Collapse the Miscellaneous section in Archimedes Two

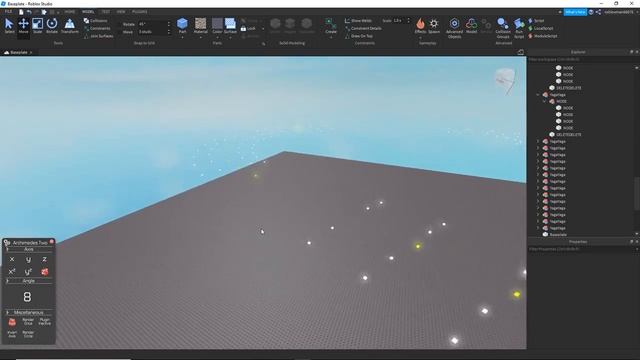[x=7, y=312]
